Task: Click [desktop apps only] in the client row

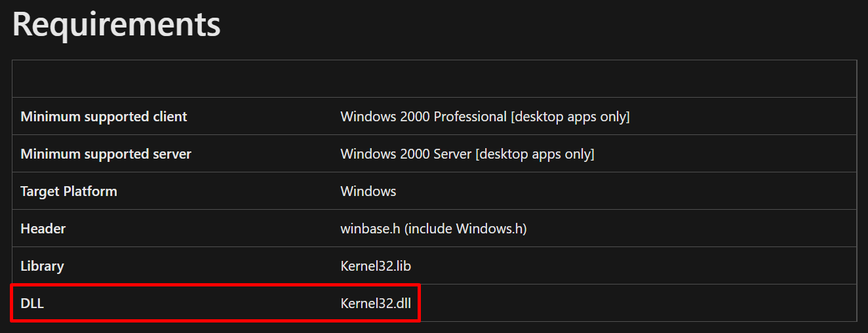Action: [x=570, y=117]
